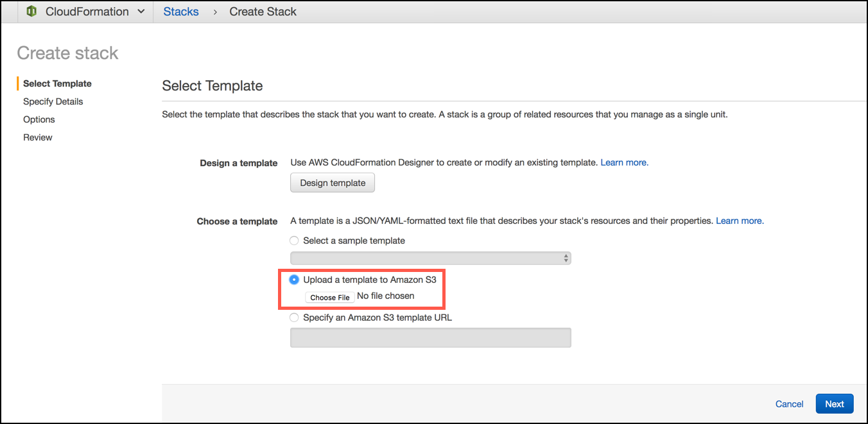Open the sample template dropdown list
The height and width of the screenshot is (424, 868).
(x=430, y=257)
